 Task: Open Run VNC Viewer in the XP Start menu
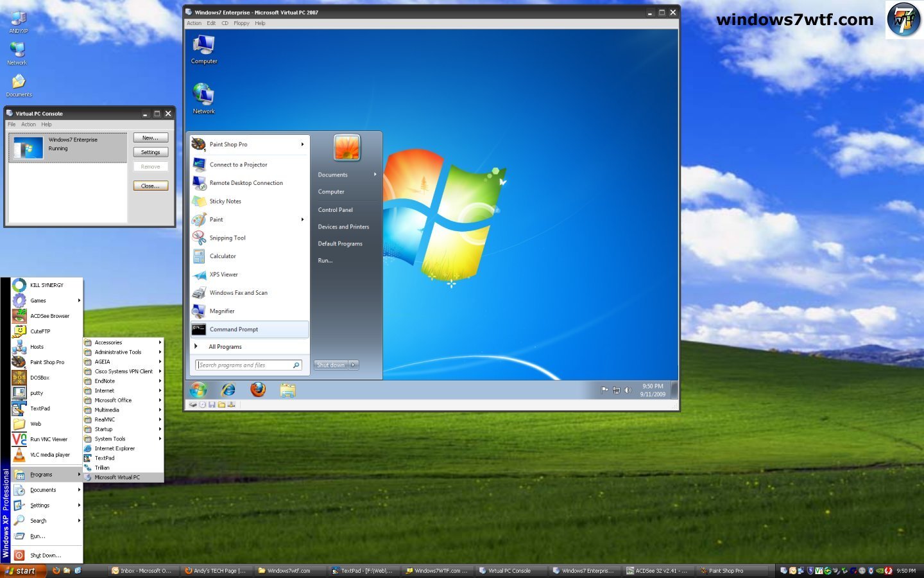(x=46, y=439)
